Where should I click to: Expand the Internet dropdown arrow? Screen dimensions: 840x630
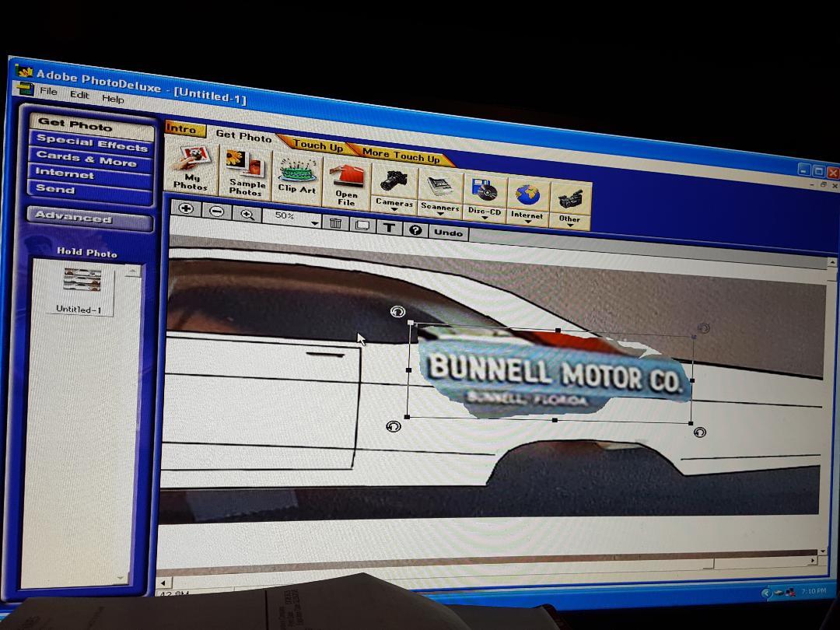coord(527,222)
